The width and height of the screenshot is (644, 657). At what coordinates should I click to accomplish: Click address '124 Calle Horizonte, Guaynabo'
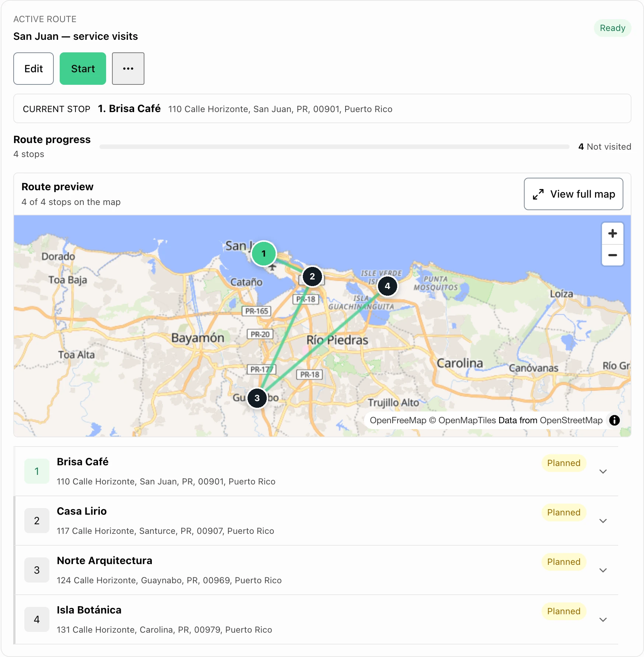click(169, 580)
